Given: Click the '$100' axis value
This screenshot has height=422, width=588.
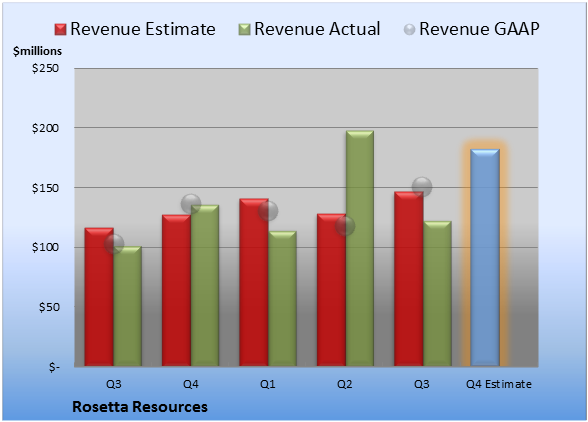Looking at the screenshot, I should click(x=45, y=248).
